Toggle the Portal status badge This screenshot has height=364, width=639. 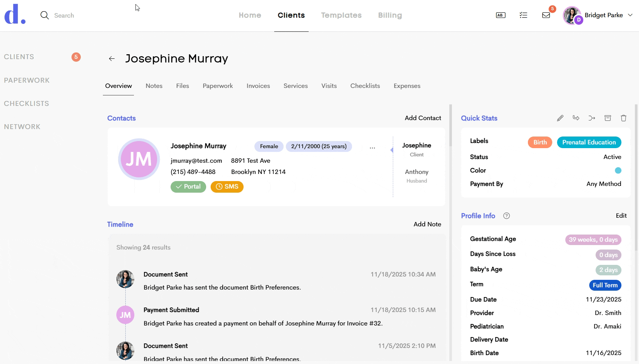pyautogui.click(x=188, y=187)
